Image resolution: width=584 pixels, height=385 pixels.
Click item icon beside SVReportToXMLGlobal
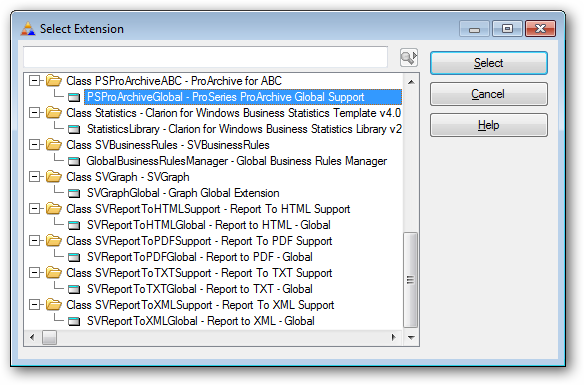click(x=74, y=322)
